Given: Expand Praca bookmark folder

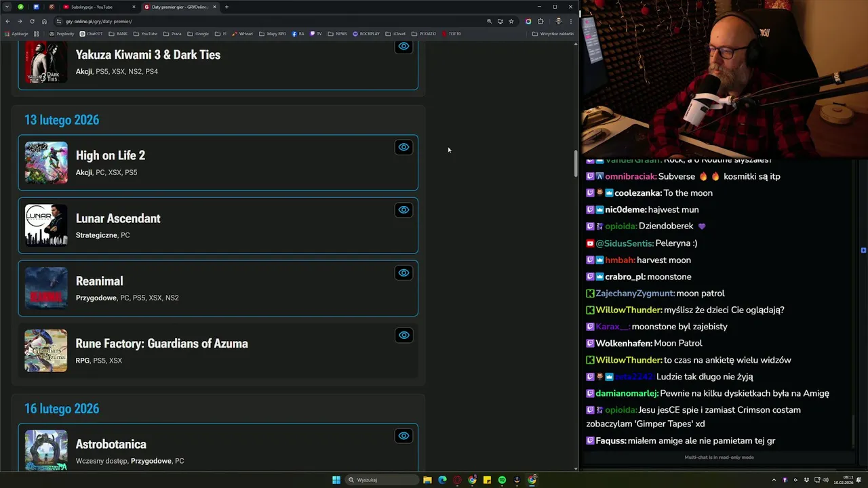Looking at the screenshot, I should 172,34.
